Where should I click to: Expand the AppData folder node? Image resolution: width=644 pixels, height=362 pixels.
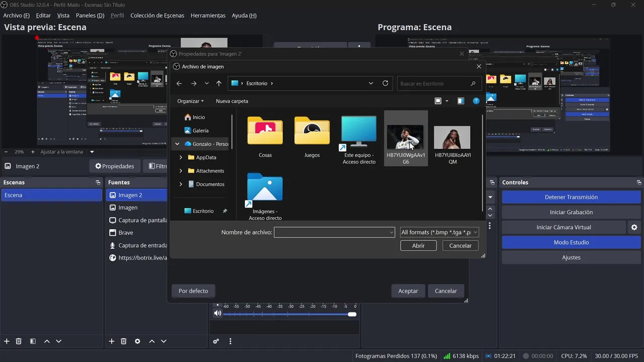click(181, 157)
